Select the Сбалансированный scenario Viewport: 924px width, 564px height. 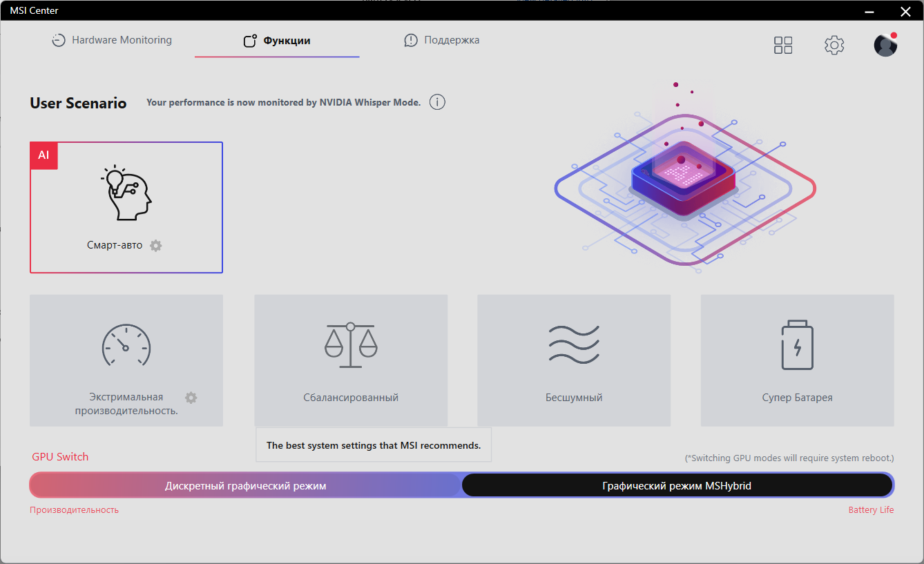[x=351, y=360]
